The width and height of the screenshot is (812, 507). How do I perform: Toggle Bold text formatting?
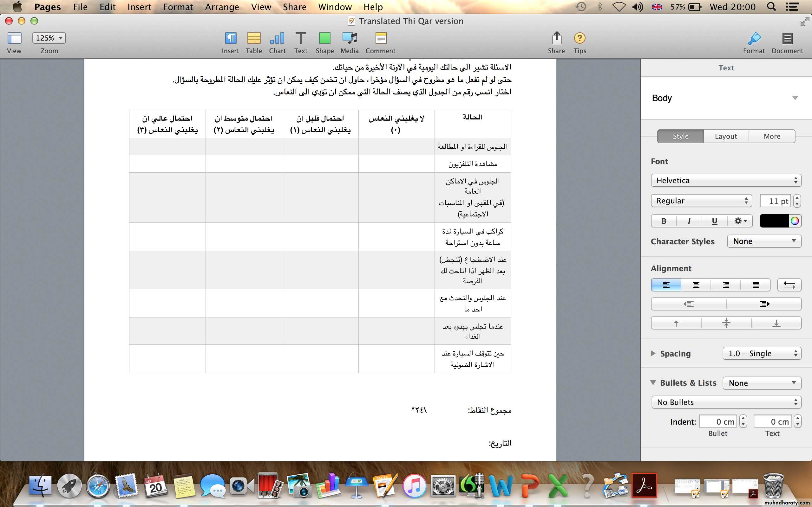tap(663, 221)
